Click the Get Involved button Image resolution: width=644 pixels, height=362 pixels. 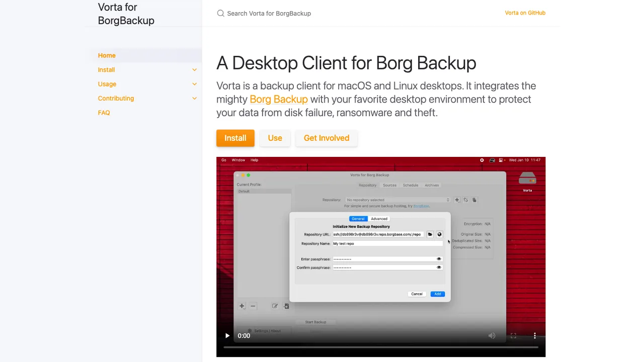coord(327,138)
